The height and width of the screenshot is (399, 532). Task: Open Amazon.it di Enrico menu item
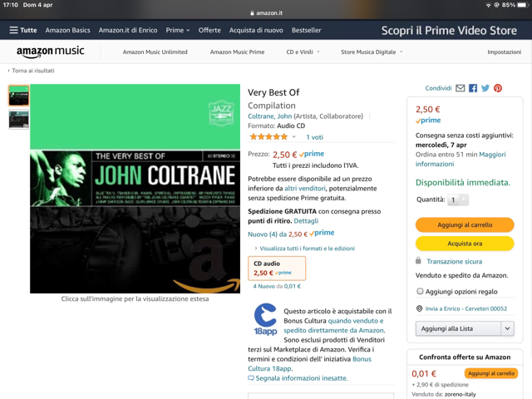(x=128, y=30)
